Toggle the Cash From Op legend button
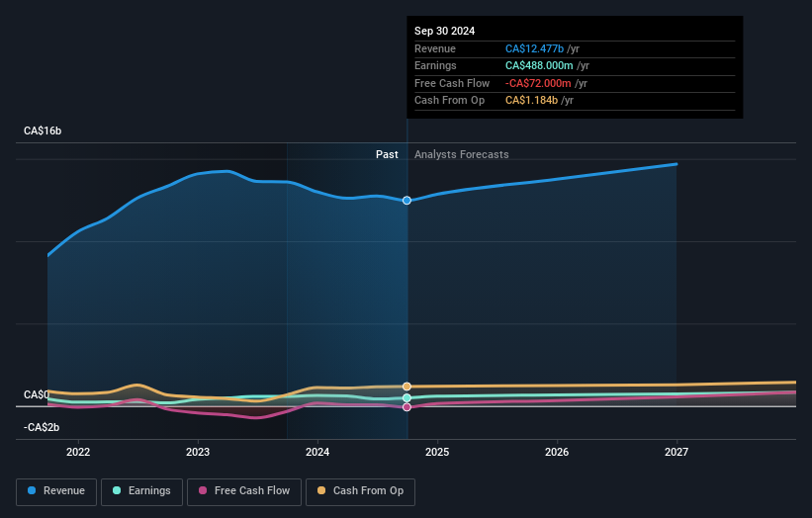Image resolution: width=812 pixels, height=518 pixels. pos(360,491)
